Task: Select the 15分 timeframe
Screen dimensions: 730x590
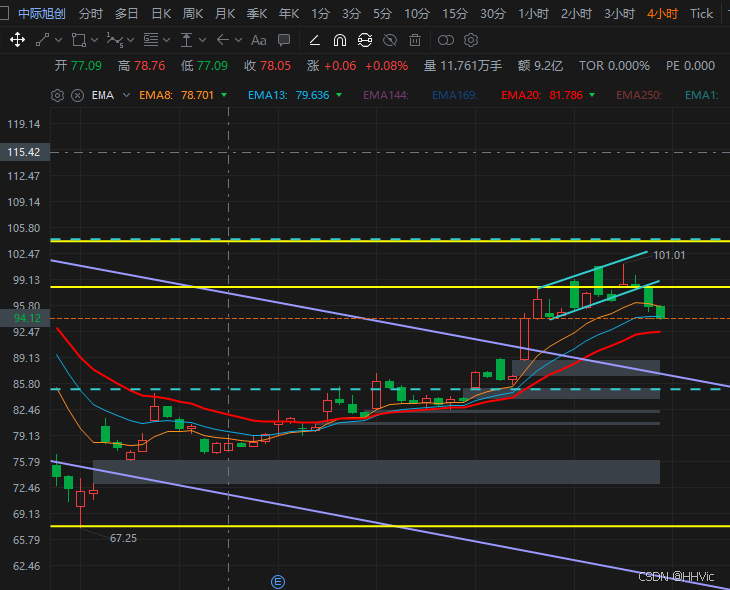Action: click(455, 14)
